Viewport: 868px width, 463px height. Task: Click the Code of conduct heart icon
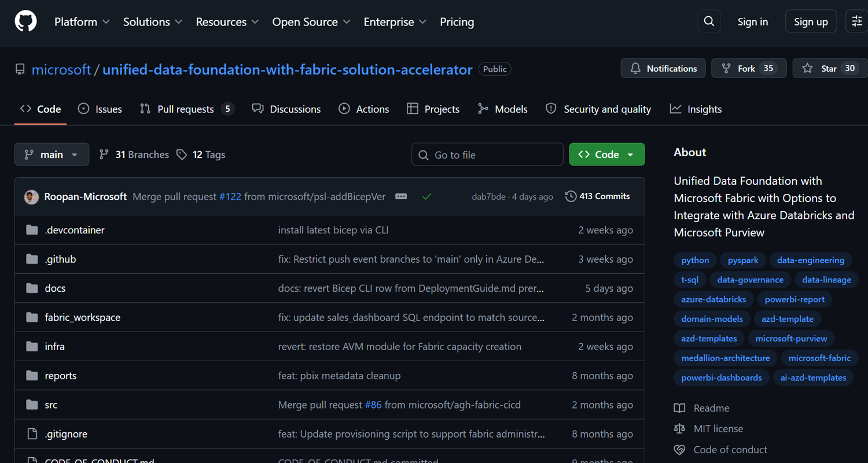679,450
